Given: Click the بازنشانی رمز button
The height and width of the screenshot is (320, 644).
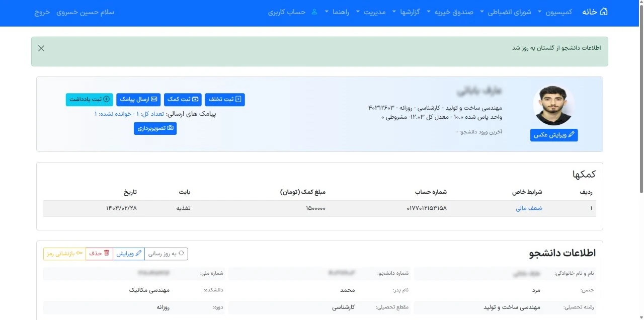Looking at the screenshot, I should pos(64,254).
